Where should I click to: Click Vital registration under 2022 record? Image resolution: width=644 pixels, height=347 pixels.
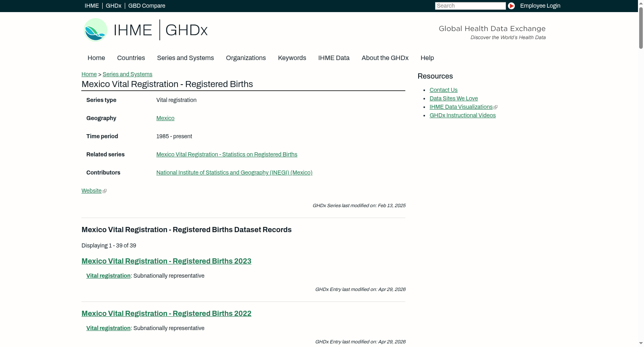(108, 328)
